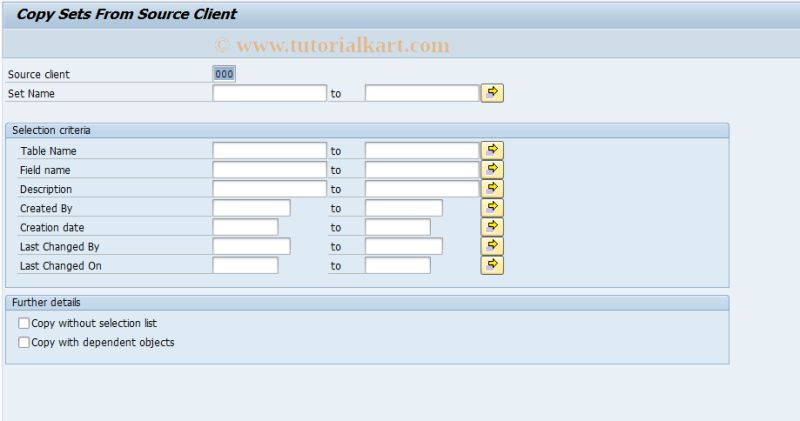Select the Source client label
800x421 pixels.
(x=39, y=75)
